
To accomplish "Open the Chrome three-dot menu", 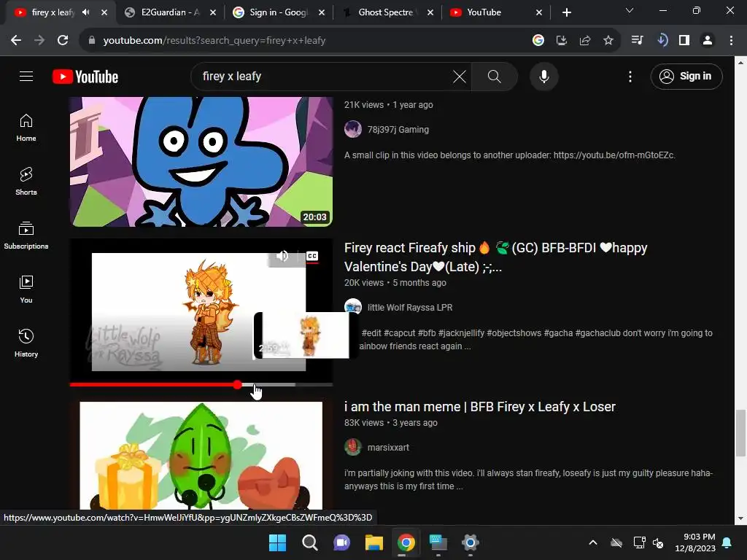I will point(731,41).
